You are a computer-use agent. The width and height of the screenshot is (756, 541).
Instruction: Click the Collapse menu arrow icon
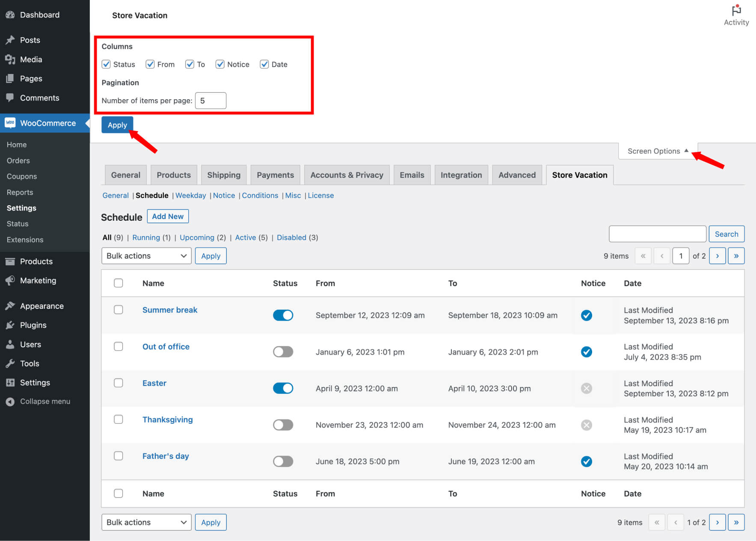(10, 402)
